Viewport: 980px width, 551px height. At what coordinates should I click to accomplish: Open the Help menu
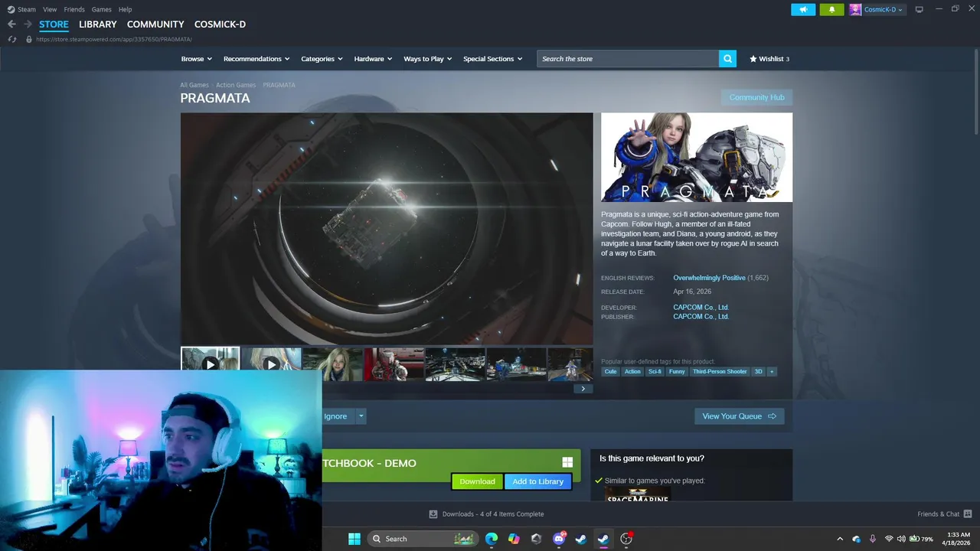tap(126, 9)
